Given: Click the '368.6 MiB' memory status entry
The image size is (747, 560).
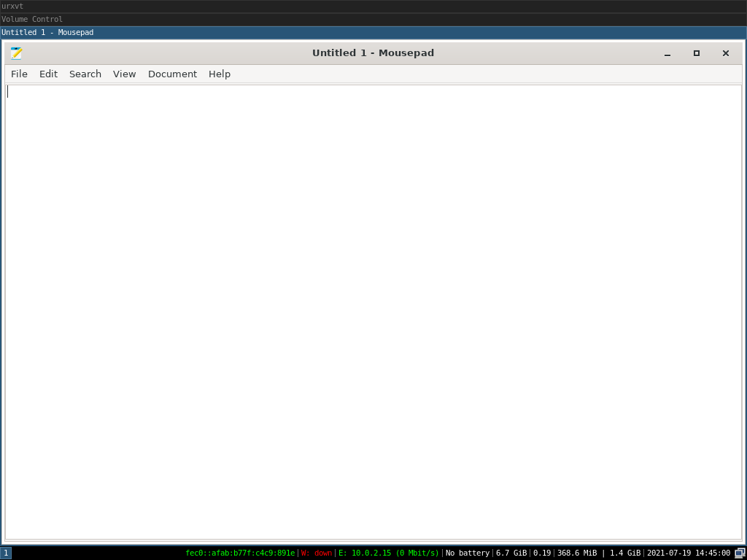Looking at the screenshot, I should tap(577, 553).
